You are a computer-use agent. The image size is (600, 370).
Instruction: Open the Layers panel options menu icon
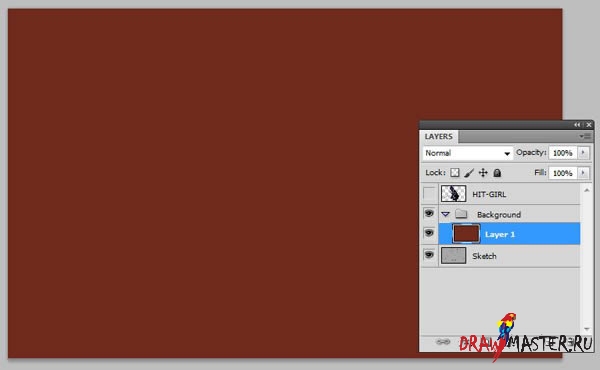(585, 136)
